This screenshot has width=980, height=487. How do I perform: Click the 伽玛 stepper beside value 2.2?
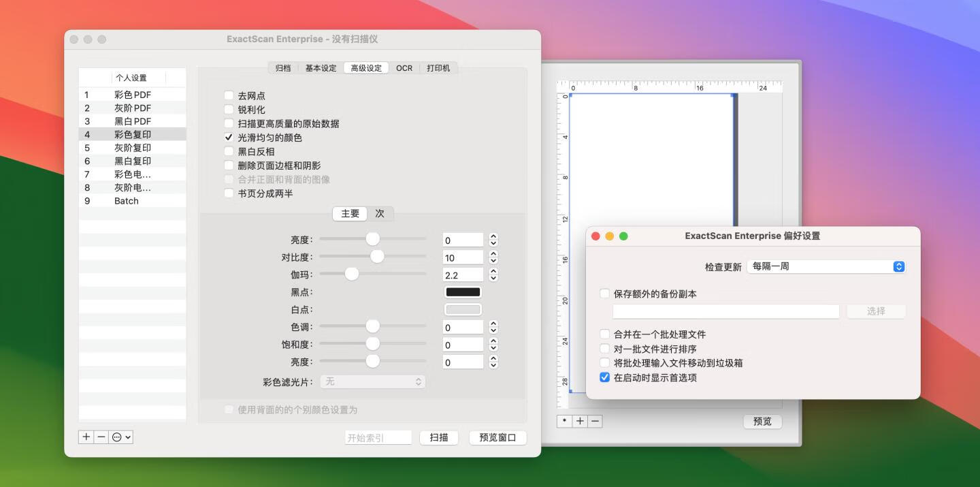point(493,274)
